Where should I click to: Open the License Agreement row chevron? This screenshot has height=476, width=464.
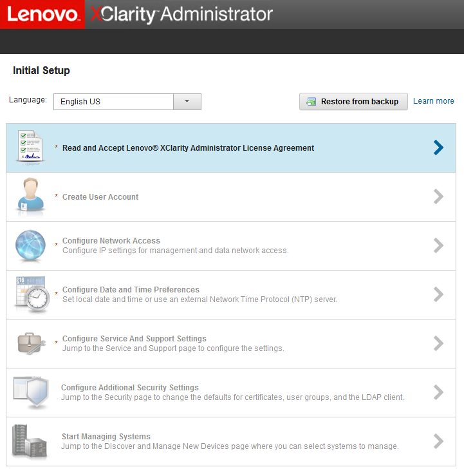438,148
